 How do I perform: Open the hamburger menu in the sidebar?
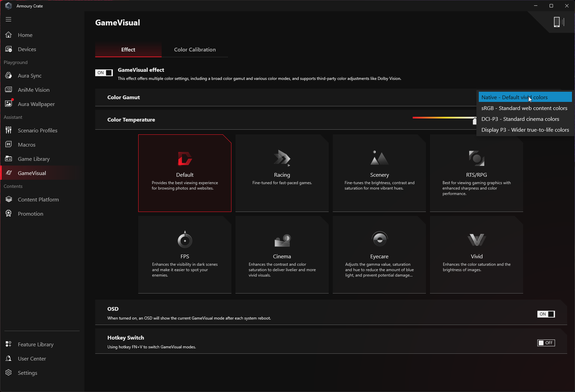pyautogui.click(x=9, y=19)
